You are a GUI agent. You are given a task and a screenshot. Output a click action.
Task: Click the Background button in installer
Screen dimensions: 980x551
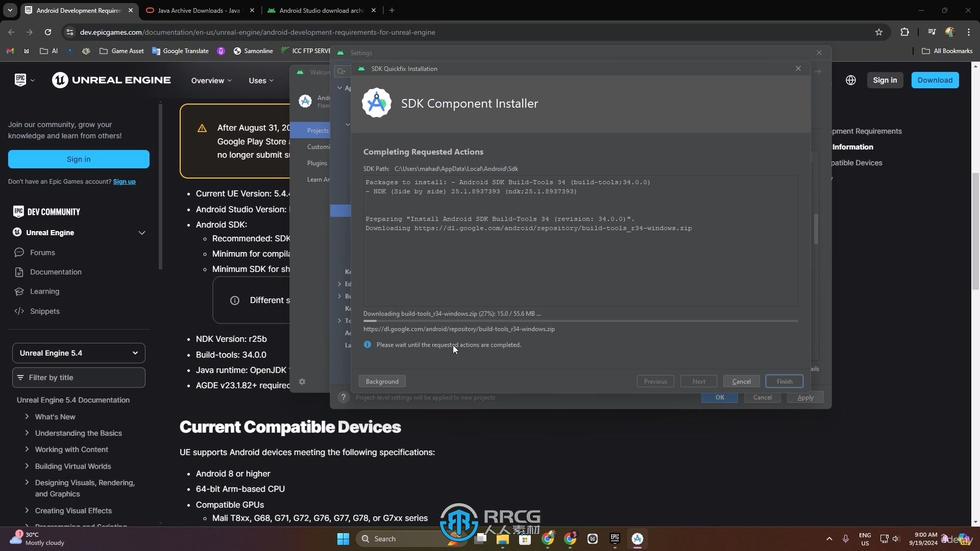[382, 382]
